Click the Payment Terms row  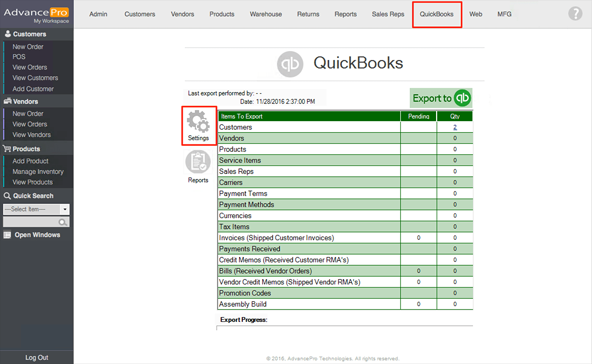[345, 193]
